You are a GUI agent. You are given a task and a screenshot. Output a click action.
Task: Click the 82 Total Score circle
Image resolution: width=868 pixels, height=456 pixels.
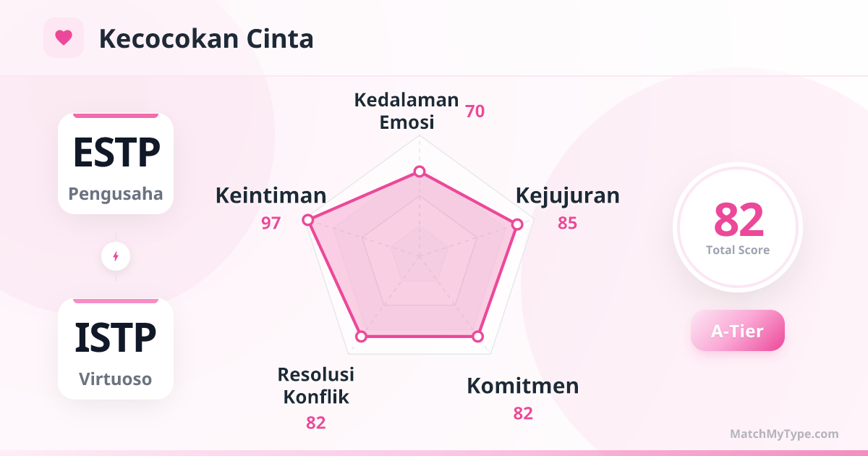click(x=738, y=227)
